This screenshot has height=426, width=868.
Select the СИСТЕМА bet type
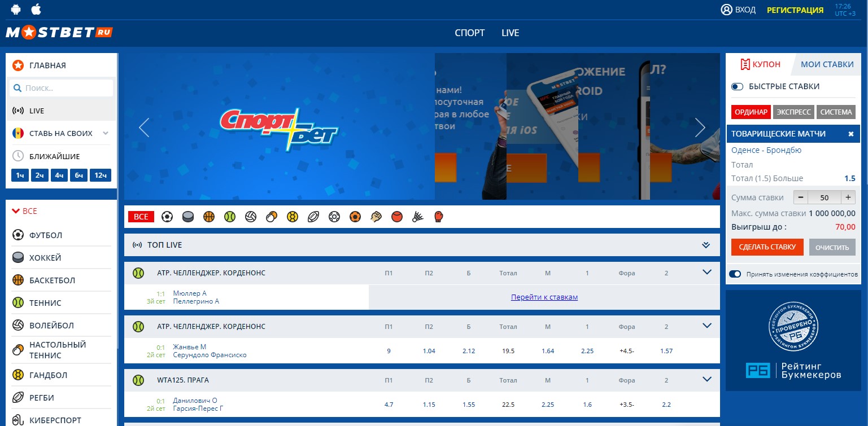[836, 112]
